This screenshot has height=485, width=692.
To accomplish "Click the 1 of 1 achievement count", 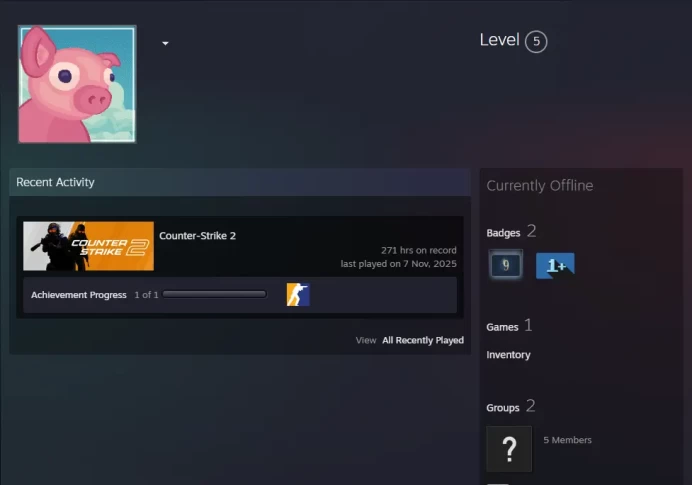I will point(146,295).
